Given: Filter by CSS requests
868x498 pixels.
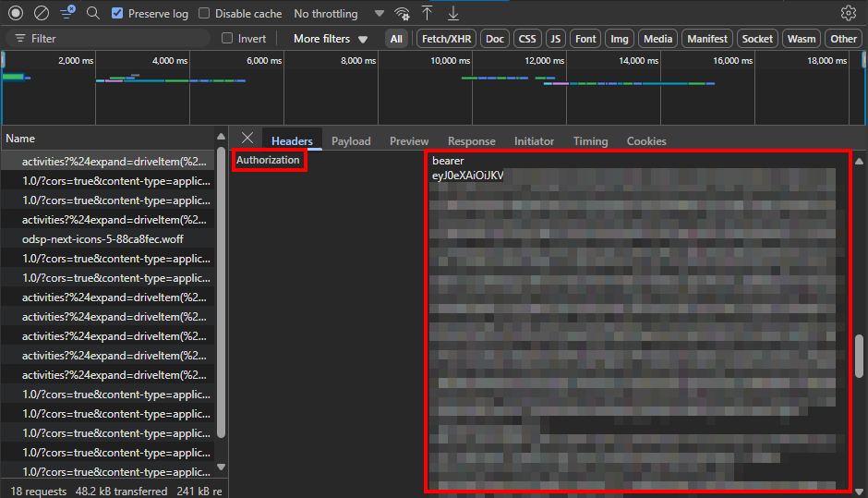Looking at the screenshot, I should click(x=527, y=39).
